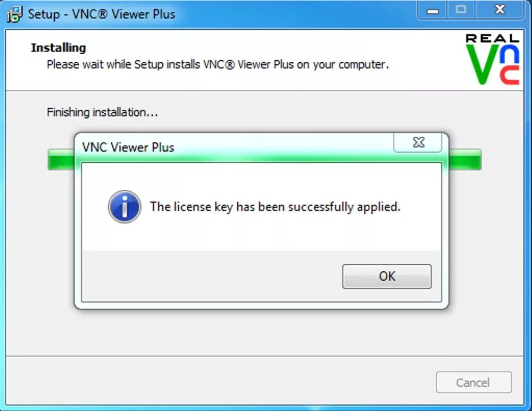The height and width of the screenshot is (411, 532).
Task: Click the 'VNC Viewer Plus' dialog title
Action: 128,147
